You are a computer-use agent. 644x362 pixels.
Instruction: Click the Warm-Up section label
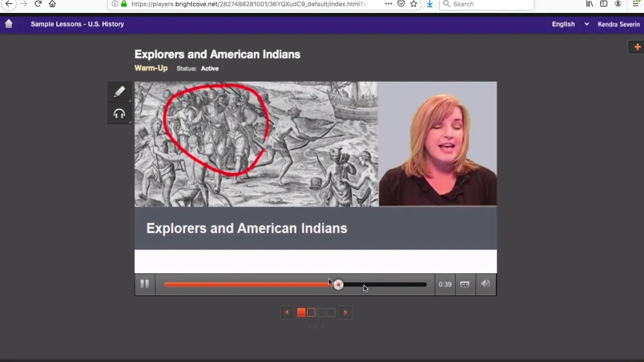151,68
